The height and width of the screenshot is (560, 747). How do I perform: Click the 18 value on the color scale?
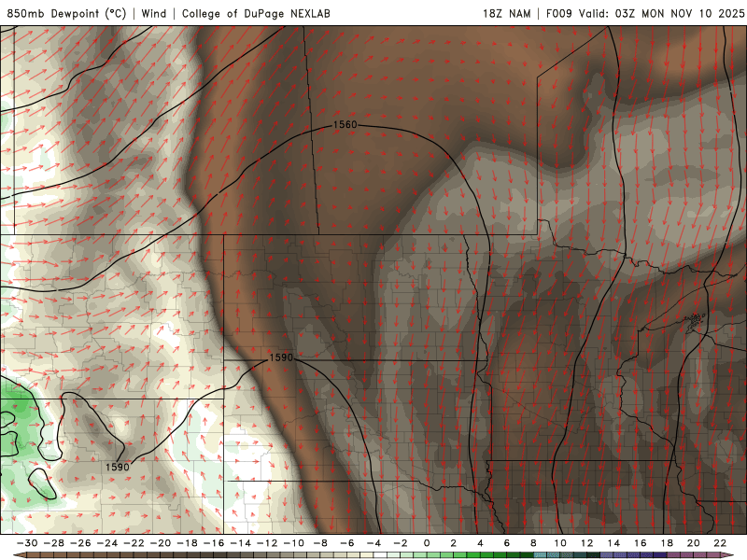point(667,543)
